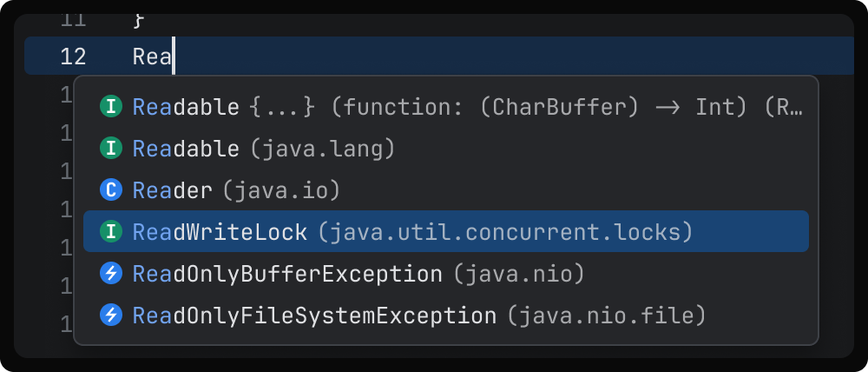Click the (java.nio.file) package label
The height and width of the screenshot is (372, 868).
pyautogui.click(x=606, y=316)
